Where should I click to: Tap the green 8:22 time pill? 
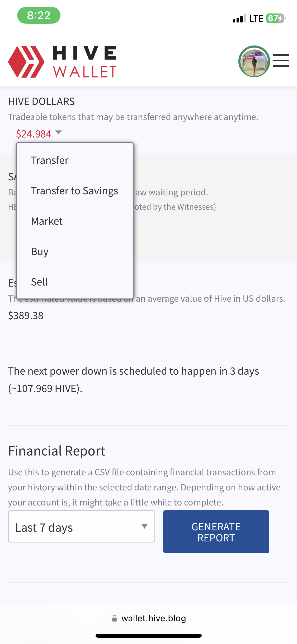click(39, 15)
